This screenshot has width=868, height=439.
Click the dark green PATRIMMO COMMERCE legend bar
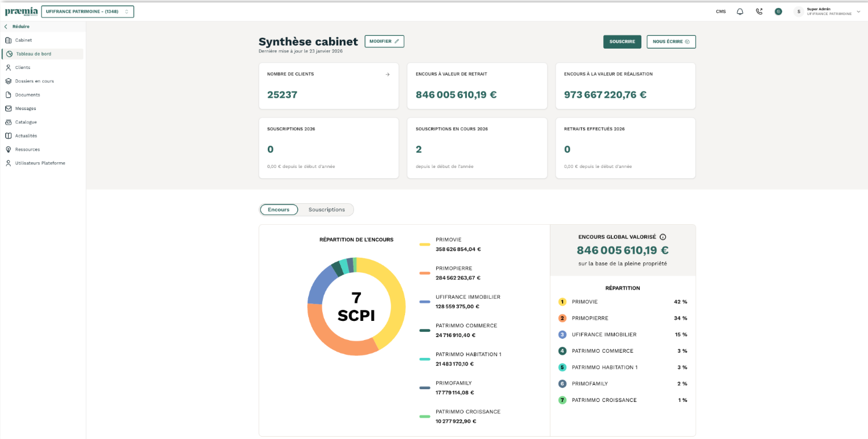pyautogui.click(x=425, y=331)
